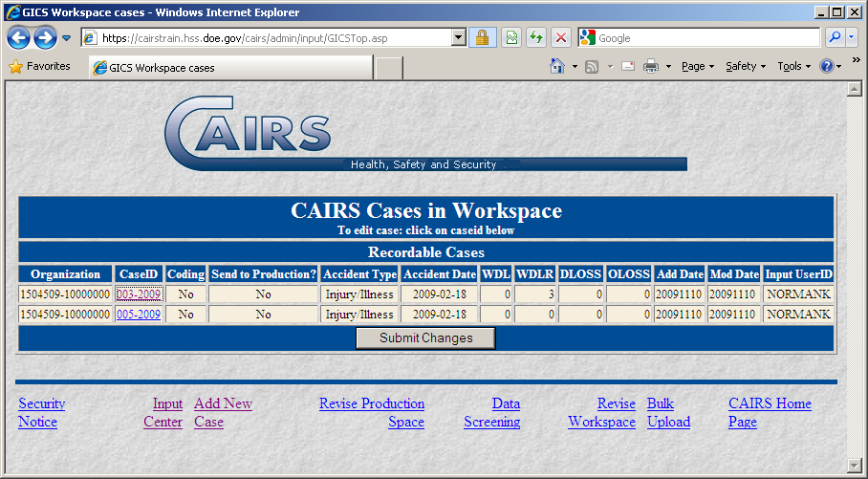Open a new blank tab
This screenshot has width=868, height=479.
pos(389,68)
